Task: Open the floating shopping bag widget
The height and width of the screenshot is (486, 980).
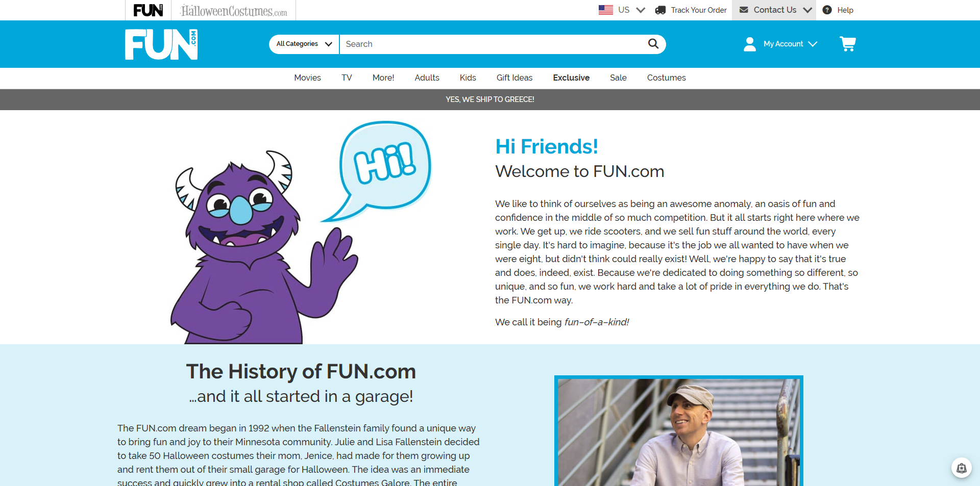Action: pyautogui.click(x=961, y=468)
